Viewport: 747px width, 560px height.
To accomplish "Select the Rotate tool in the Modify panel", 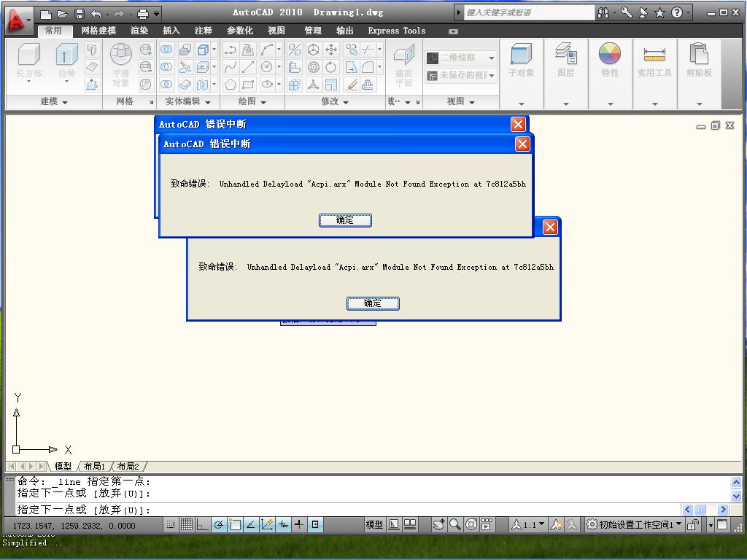I will click(x=330, y=67).
